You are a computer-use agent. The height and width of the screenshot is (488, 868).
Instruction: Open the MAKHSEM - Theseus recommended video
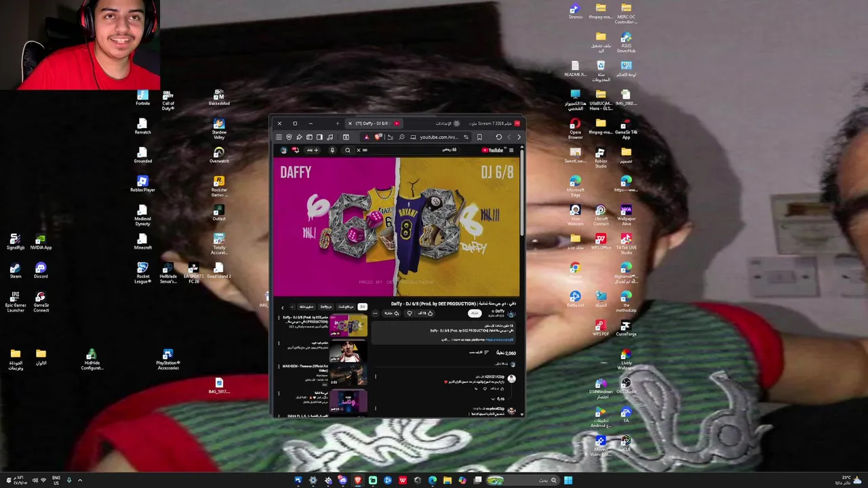[349, 374]
